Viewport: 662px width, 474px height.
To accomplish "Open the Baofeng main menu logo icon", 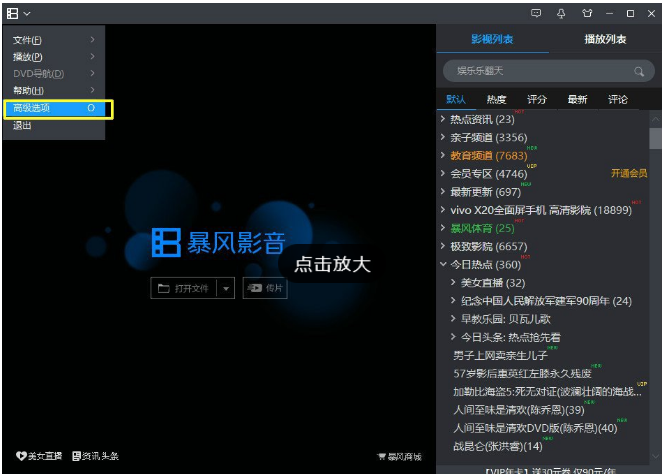I will pyautogui.click(x=12, y=14).
